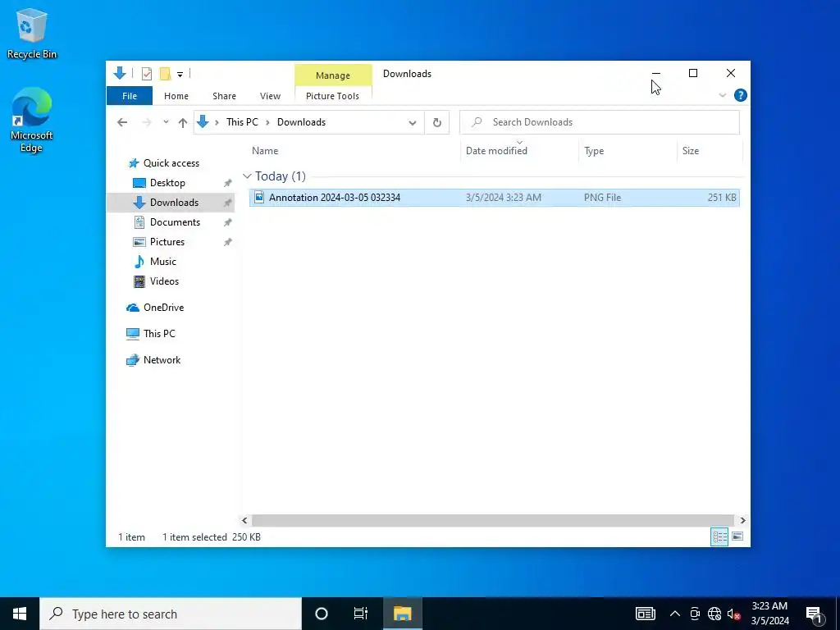Image resolution: width=840 pixels, height=630 pixels.
Task: Open the volume tray icon
Action: click(x=734, y=614)
